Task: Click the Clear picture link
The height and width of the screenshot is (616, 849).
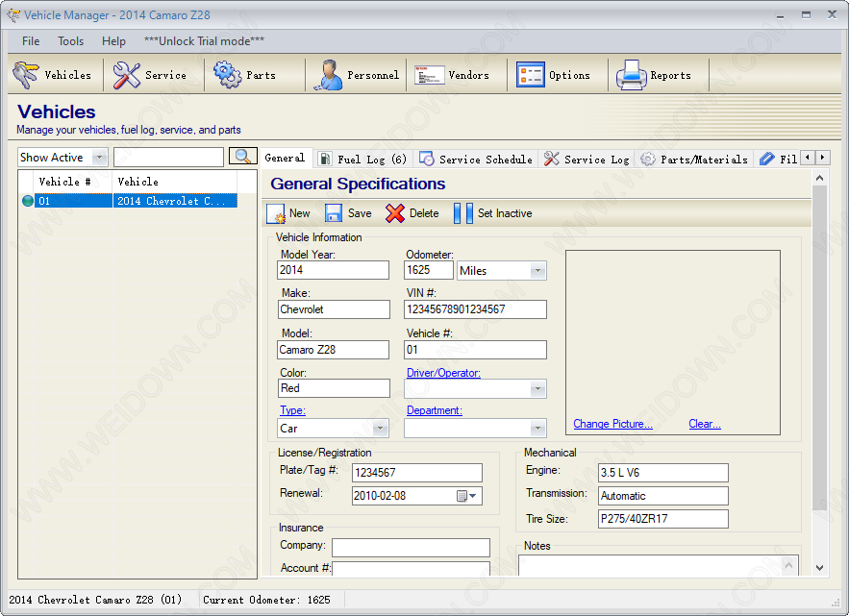Action: point(705,424)
